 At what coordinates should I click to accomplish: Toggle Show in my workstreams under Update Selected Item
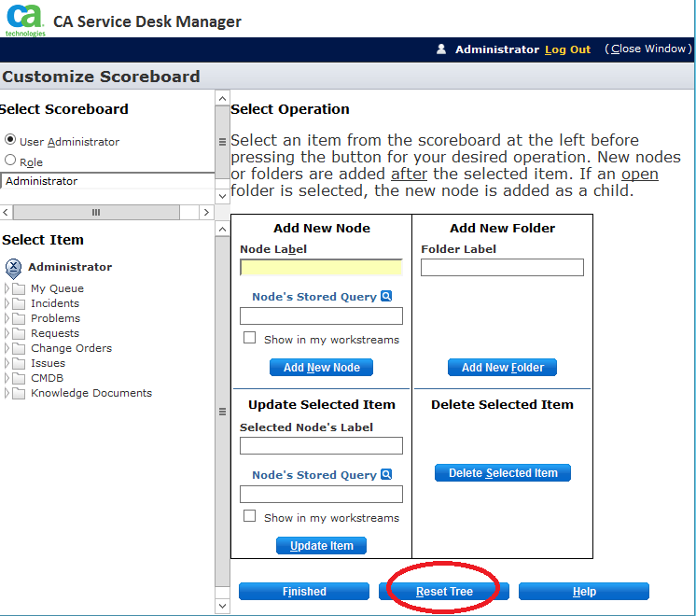click(x=249, y=516)
